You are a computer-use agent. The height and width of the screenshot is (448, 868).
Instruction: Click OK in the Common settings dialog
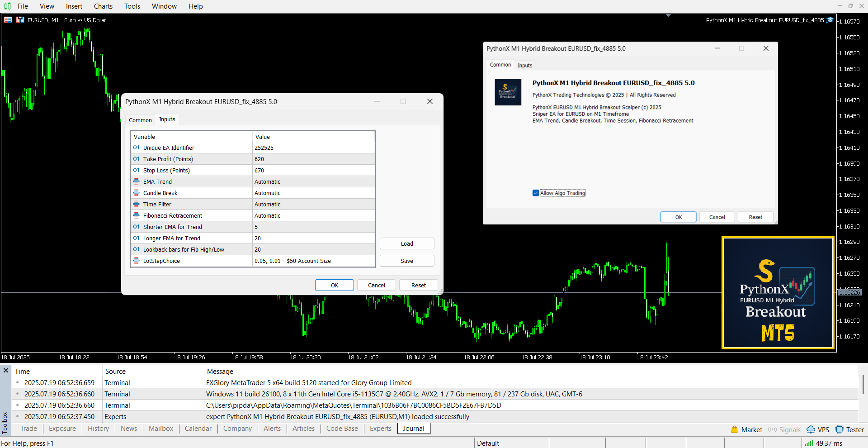coord(679,217)
